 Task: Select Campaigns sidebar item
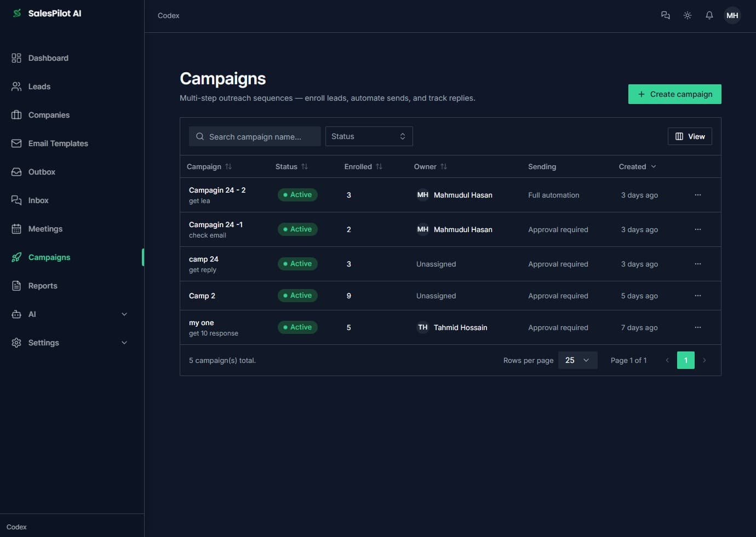[x=49, y=257]
